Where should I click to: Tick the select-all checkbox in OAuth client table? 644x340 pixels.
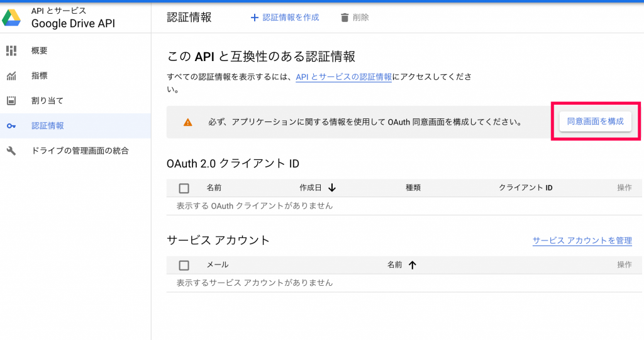[x=184, y=188]
